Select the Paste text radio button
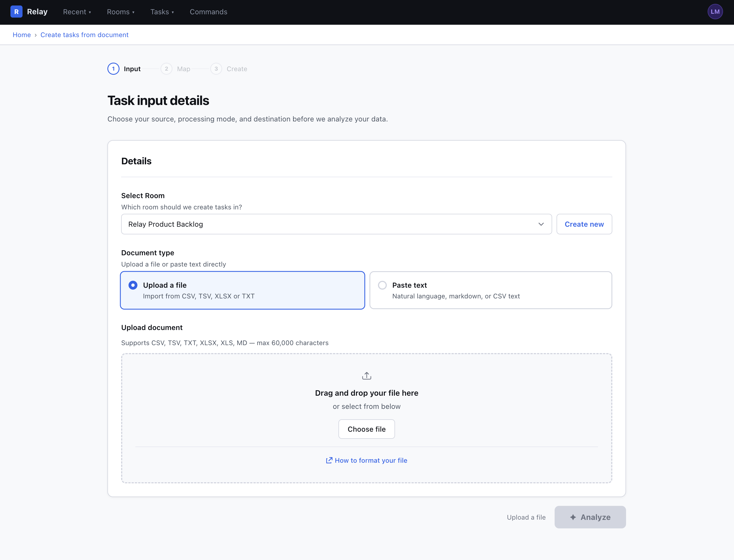Screen dimensions: 734x560 pos(382,285)
